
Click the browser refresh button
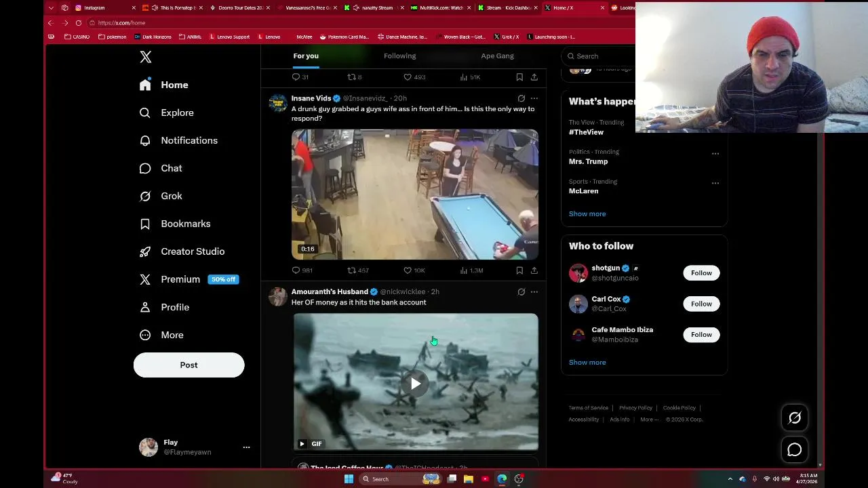coord(79,23)
